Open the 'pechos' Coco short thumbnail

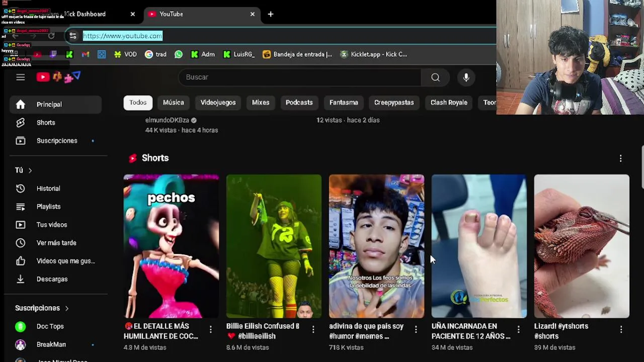click(x=171, y=246)
